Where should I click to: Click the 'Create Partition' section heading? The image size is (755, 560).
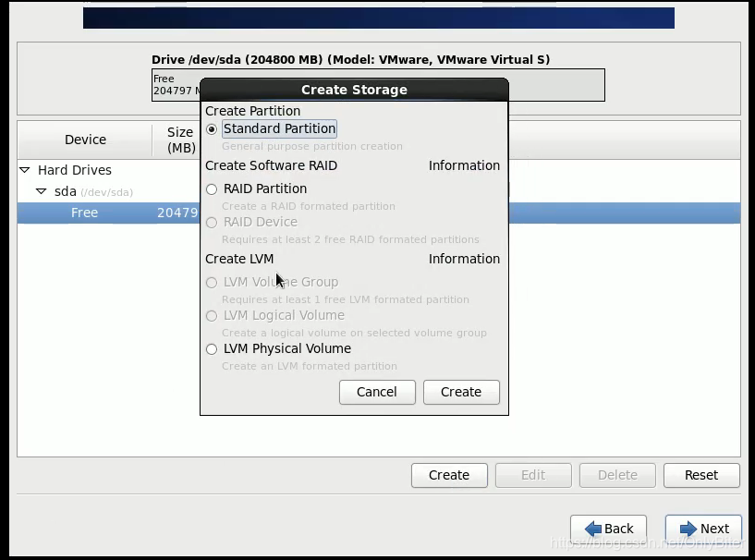tap(253, 111)
